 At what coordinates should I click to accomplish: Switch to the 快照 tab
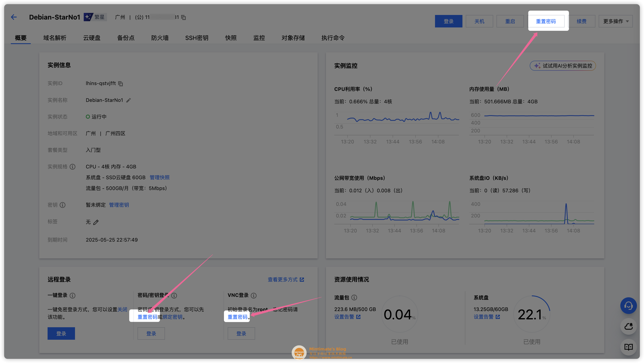pos(231,38)
